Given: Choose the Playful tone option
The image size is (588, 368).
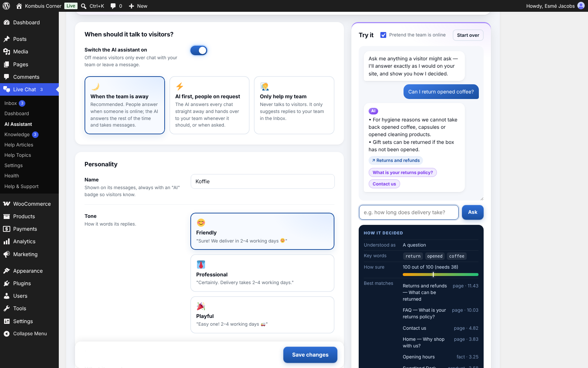Looking at the screenshot, I should pyautogui.click(x=262, y=315).
